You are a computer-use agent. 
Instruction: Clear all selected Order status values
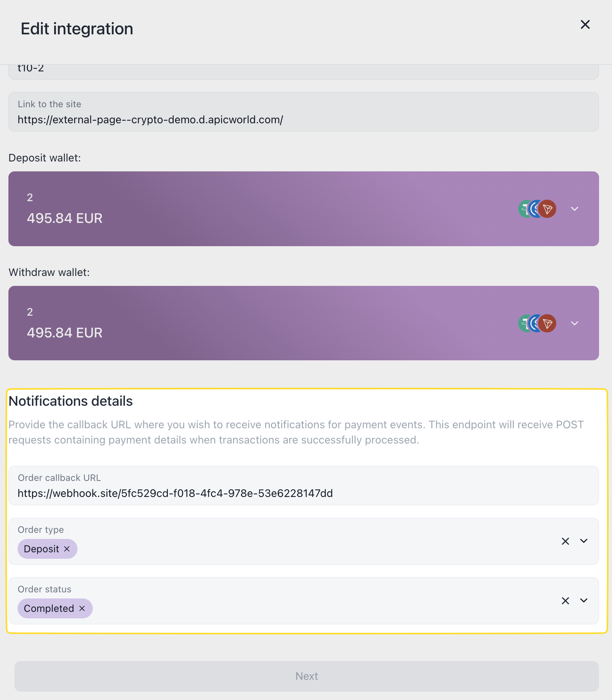click(565, 601)
